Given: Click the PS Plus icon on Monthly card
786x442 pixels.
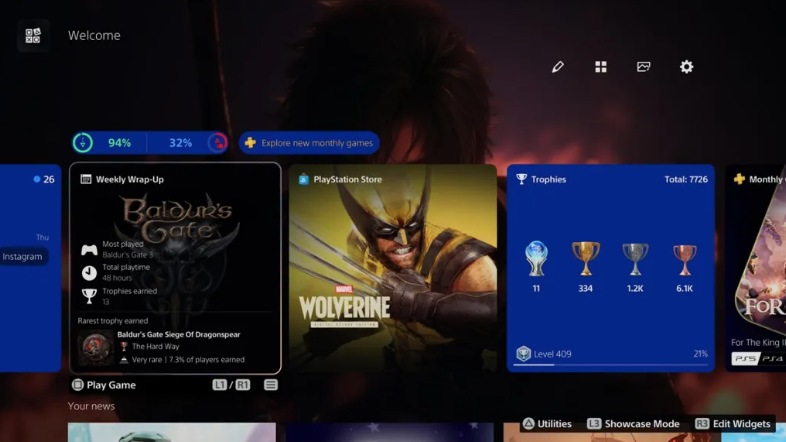Looking at the screenshot, I should point(739,179).
